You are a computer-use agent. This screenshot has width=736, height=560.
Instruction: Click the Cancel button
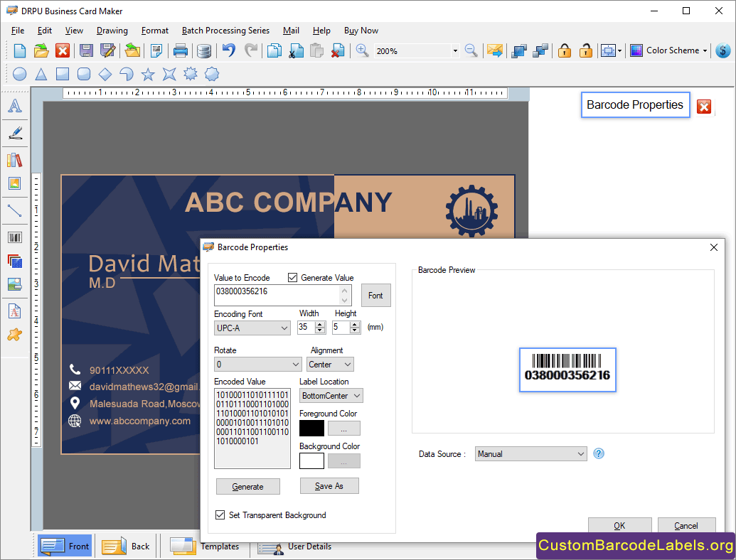686,525
